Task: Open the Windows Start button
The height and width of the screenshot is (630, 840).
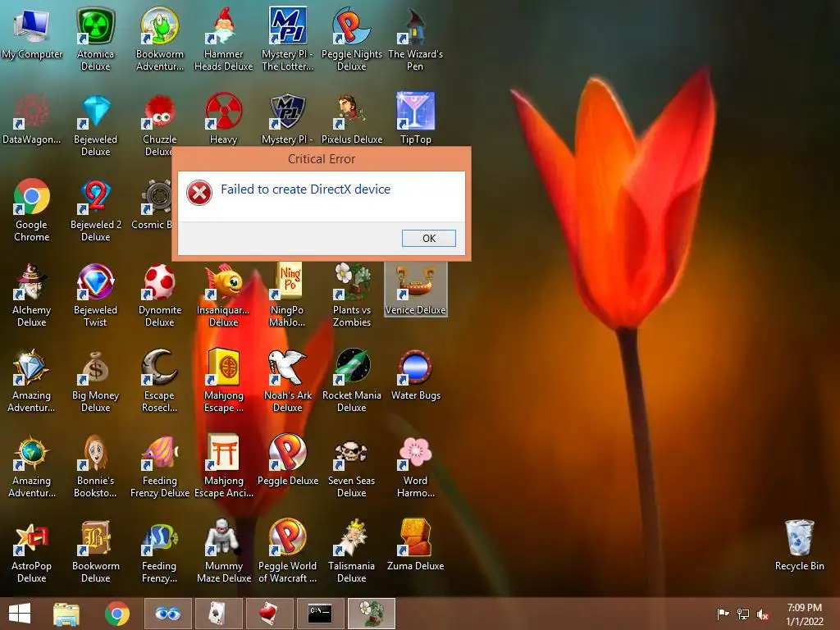Action: 20,614
